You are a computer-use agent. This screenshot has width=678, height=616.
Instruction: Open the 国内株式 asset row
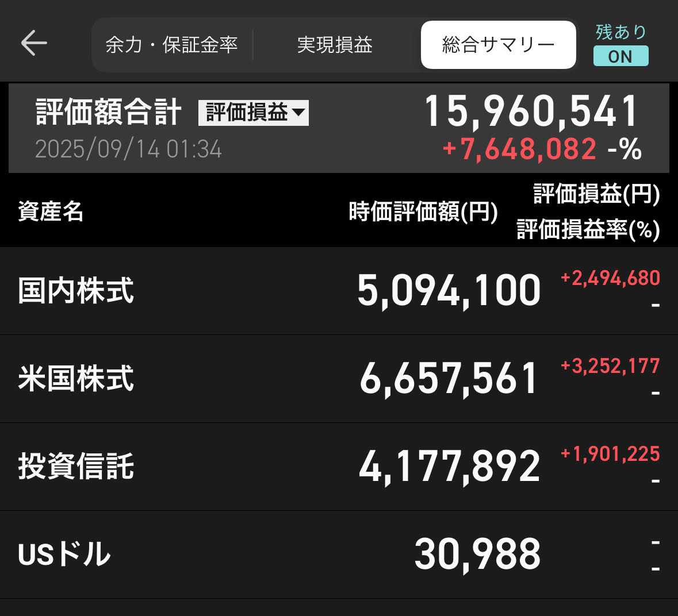coord(339,291)
